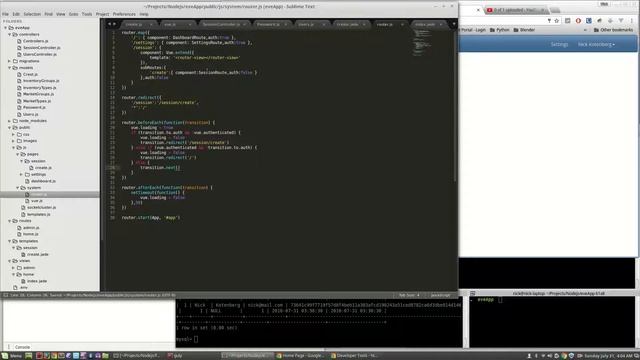Collapse the models folder
The image size is (640, 360).
pyautogui.click(x=9, y=68)
